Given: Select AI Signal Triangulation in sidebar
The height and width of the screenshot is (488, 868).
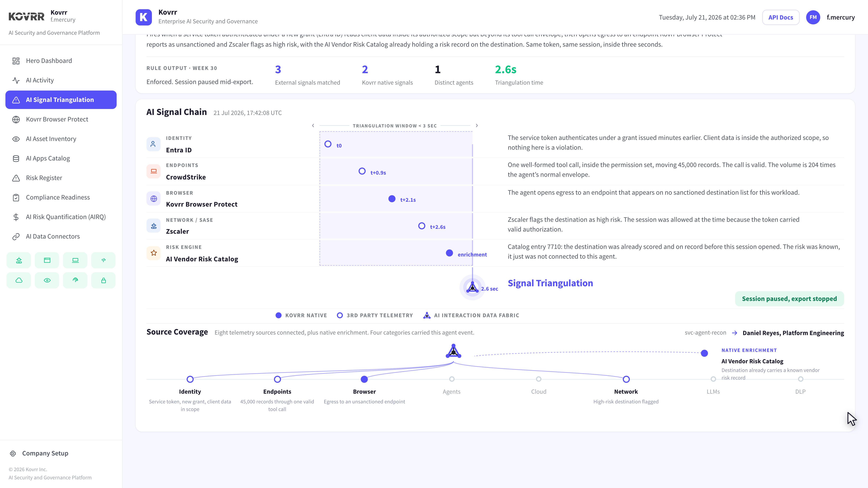Looking at the screenshot, I should 61,100.
